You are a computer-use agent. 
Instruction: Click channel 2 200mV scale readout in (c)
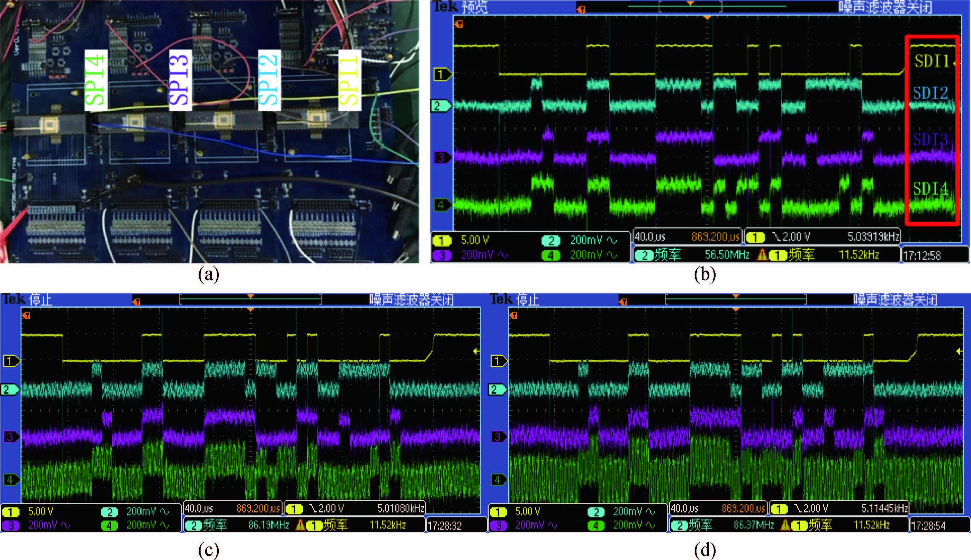tap(141, 512)
